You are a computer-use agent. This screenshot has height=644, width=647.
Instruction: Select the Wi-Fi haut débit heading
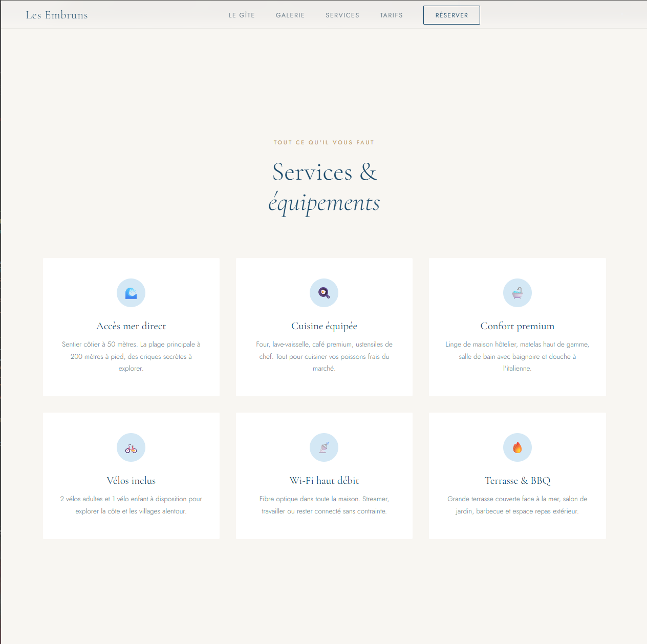pyautogui.click(x=324, y=481)
